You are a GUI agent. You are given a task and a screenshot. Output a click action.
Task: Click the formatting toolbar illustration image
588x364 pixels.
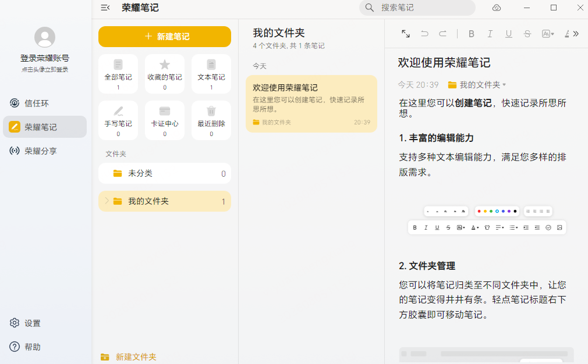tap(487, 220)
